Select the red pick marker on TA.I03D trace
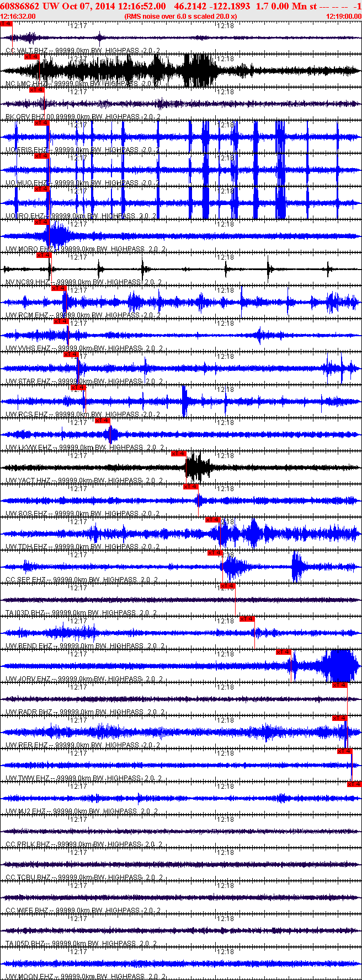Screen dimensions: 362x980 (x=227, y=586)
